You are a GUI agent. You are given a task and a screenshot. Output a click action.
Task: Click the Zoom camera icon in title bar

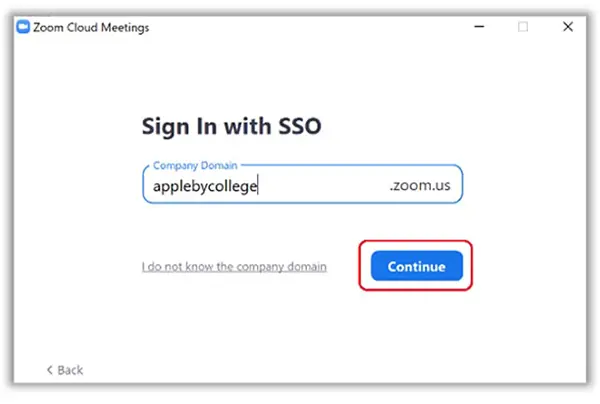(23, 27)
